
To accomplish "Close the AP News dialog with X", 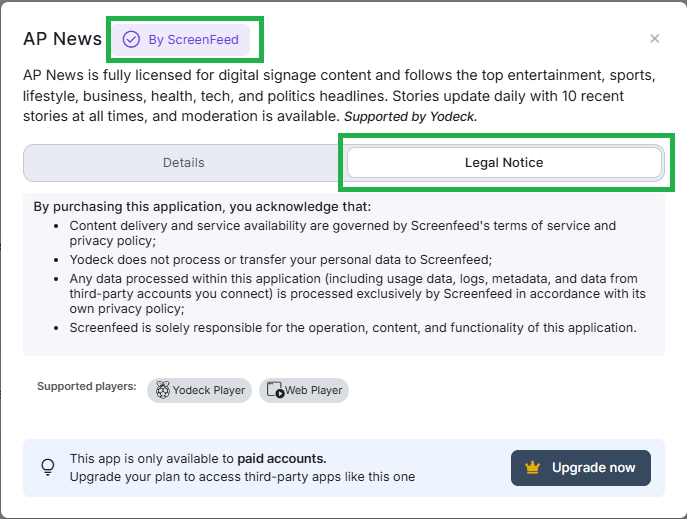I will click(655, 39).
